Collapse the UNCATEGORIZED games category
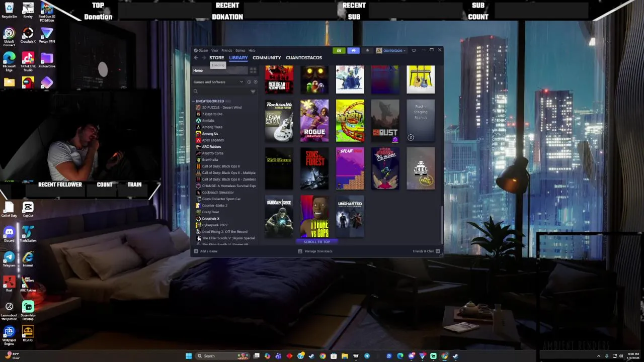The height and width of the screenshot is (362, 644). tap(193, 101)
